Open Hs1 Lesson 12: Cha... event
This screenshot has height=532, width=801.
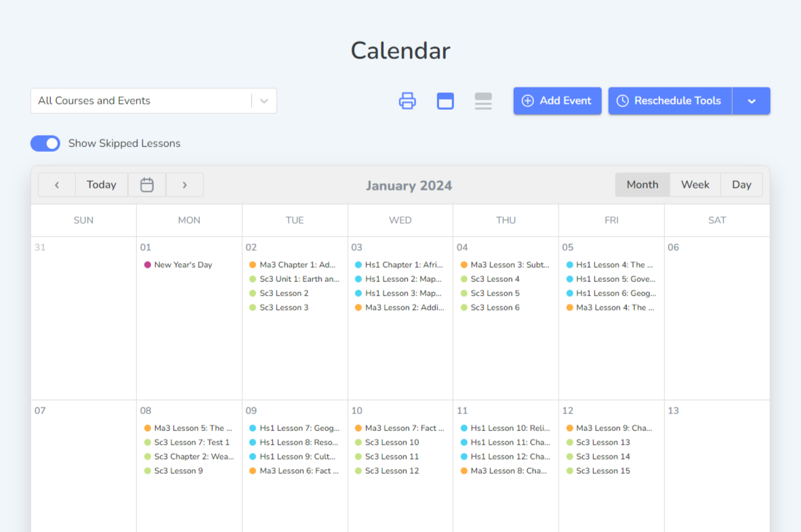coord(506,457)
